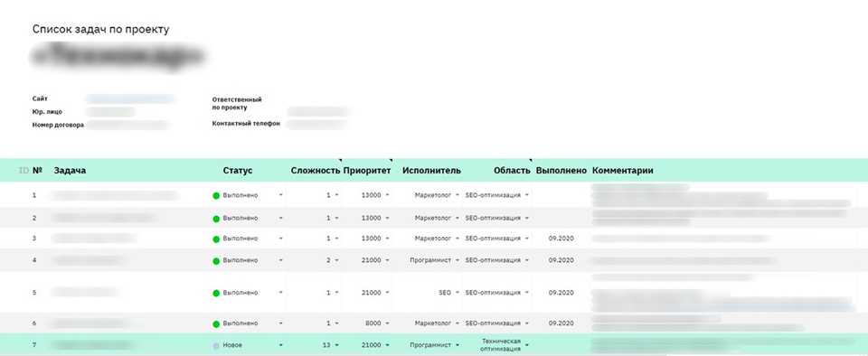The height and width of the screenshot is (356, 868).
Task: Open executor dropdown arrow in row 4
Action: (x=458, y=260)
